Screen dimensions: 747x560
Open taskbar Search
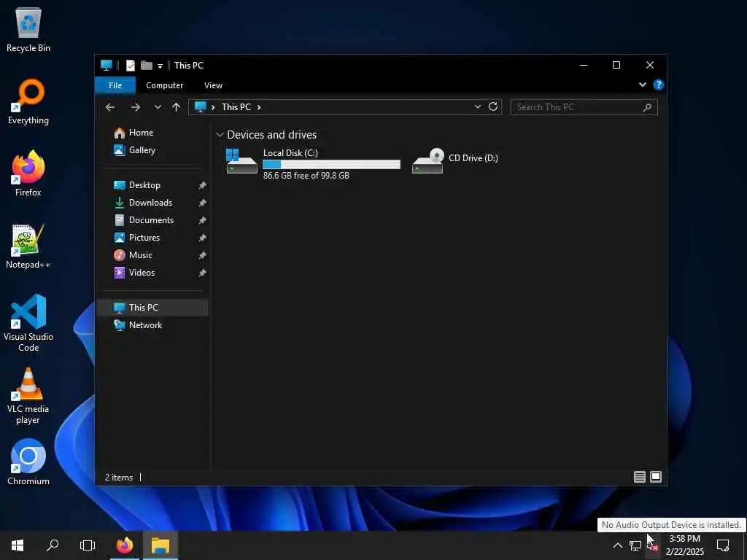click(x=53, y=545)
